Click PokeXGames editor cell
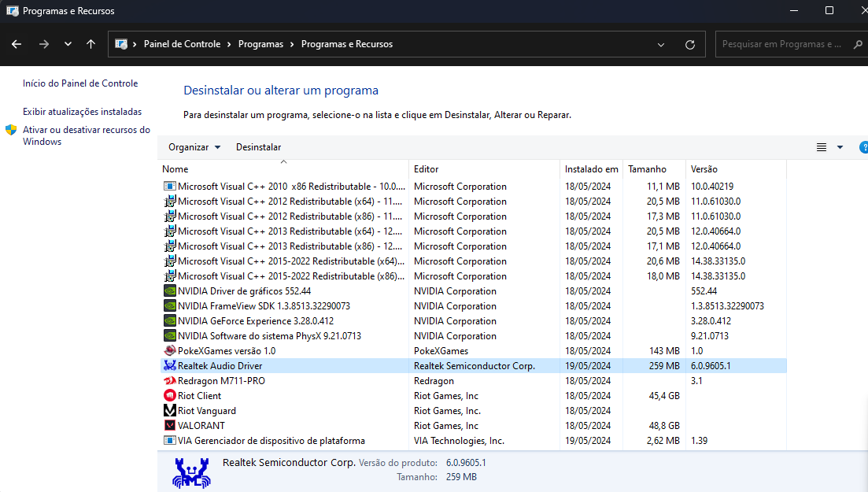Image resolution: width=868 pixels, height=492 pixels. pyautogui.click(x=441, y=351)
